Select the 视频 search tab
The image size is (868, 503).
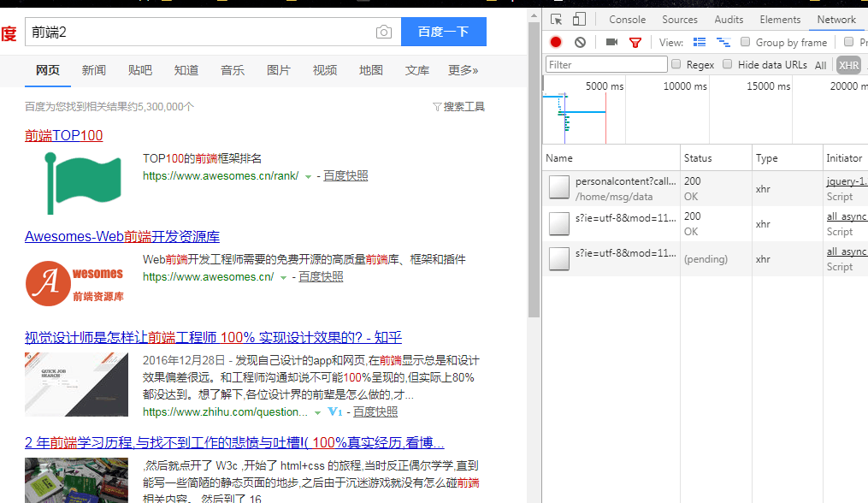pos(325,70)
